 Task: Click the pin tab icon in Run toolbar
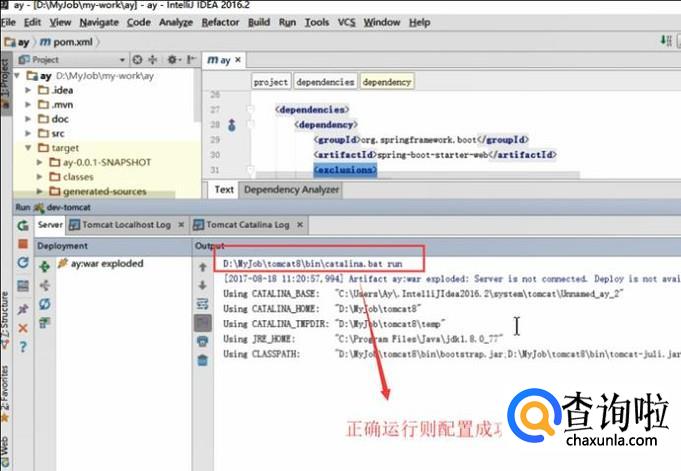coord(23,309)
